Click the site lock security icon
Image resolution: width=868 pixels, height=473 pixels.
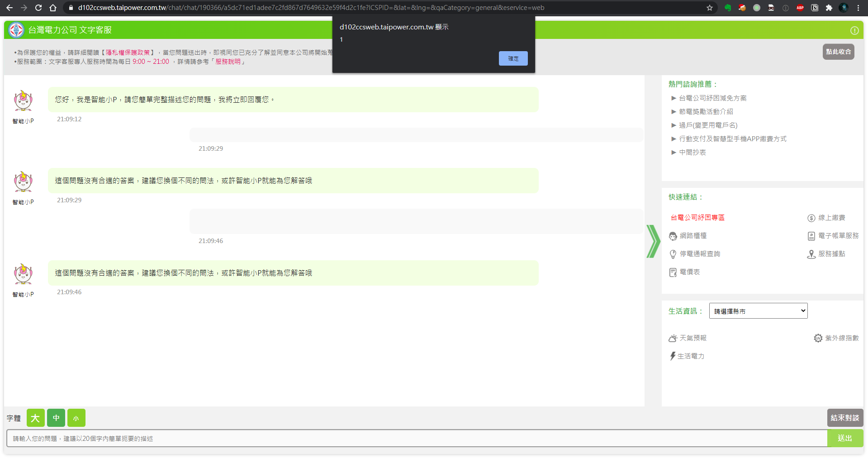click(71, 8)
